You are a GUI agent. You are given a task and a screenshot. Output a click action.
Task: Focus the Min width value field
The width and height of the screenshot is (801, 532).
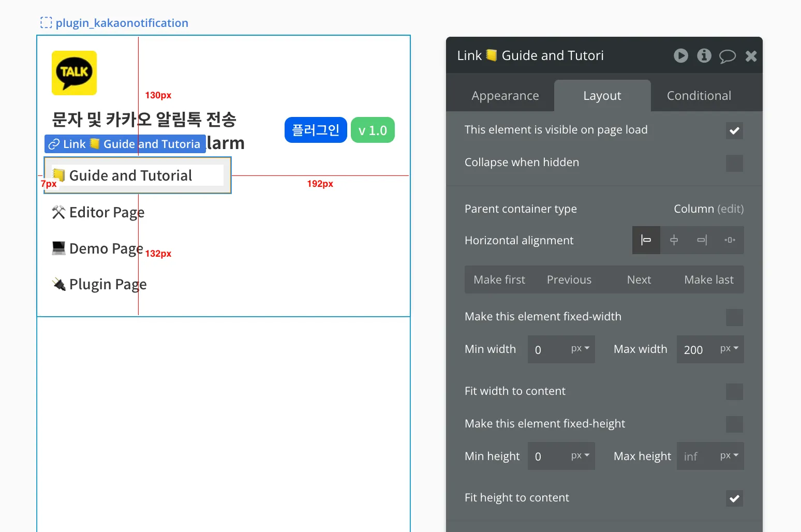[548, 349]
